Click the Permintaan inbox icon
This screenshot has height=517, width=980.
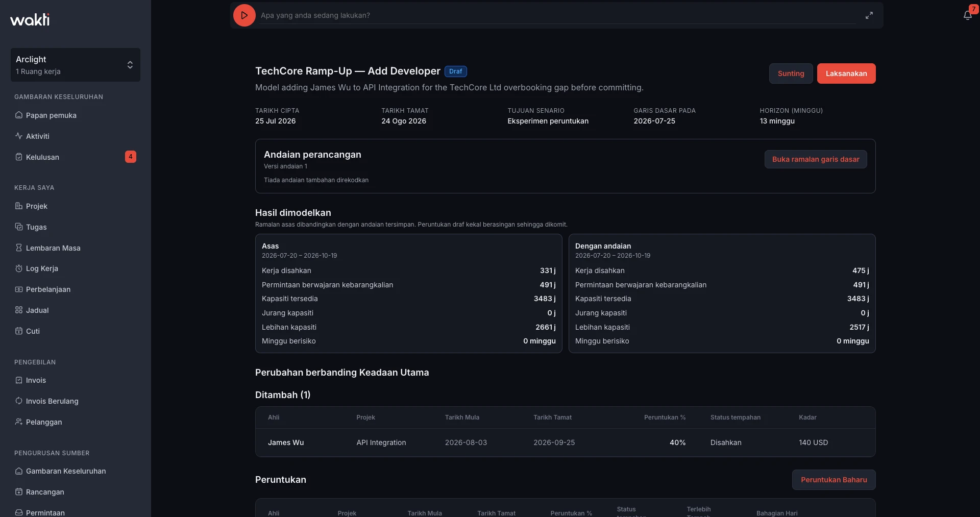(x=19, y=512)
